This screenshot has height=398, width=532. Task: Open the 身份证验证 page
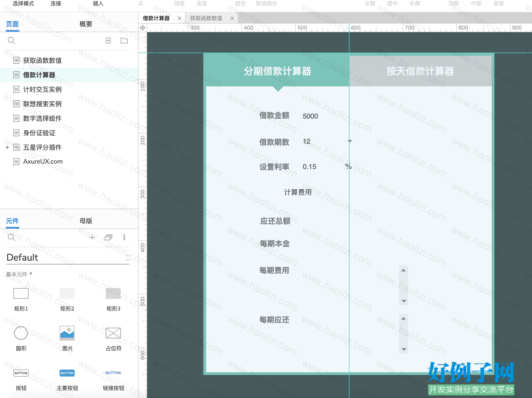point(39,133)
